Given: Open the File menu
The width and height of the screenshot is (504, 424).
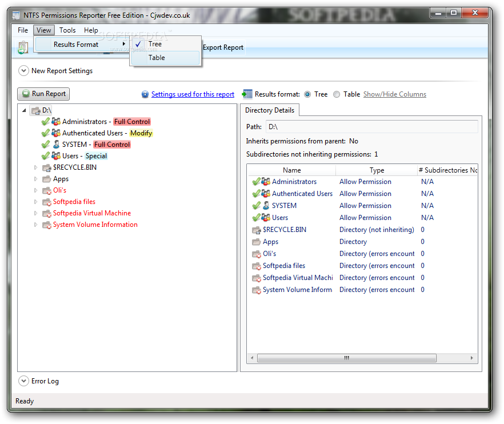Looking at the screenshot, I should tap(23, 30).
